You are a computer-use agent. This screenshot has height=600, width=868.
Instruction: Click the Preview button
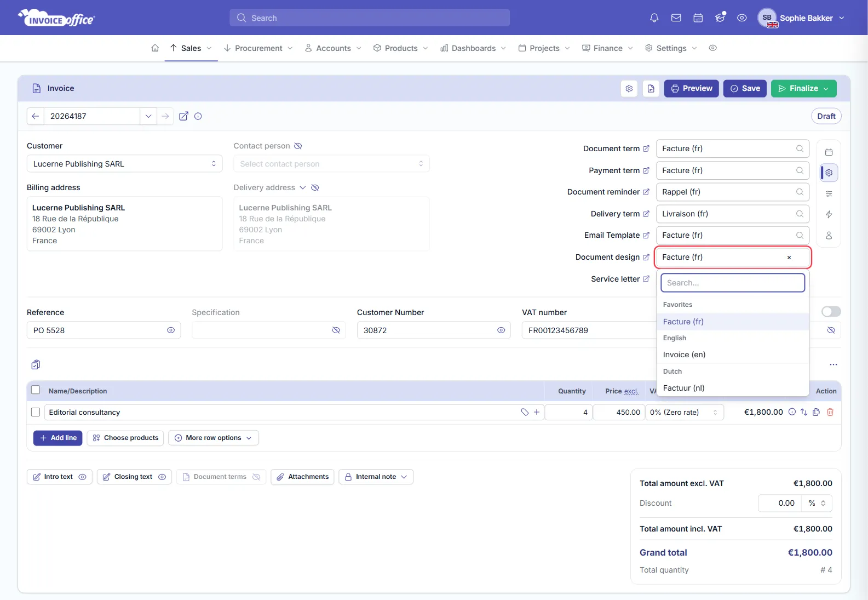[692, 89]
